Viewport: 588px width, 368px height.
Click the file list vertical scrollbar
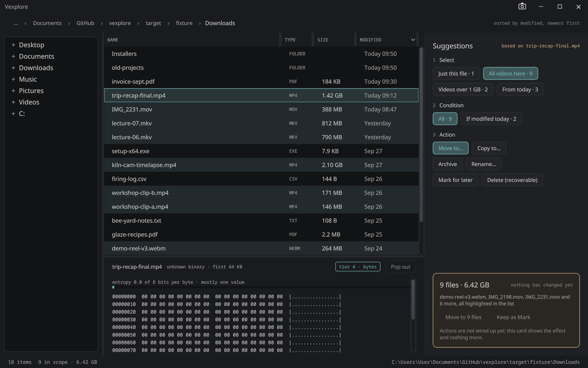pos(421,135)
